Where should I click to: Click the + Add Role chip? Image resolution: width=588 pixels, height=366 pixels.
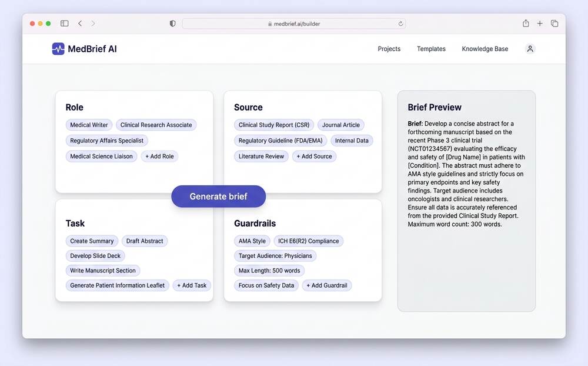pos(159,157)
